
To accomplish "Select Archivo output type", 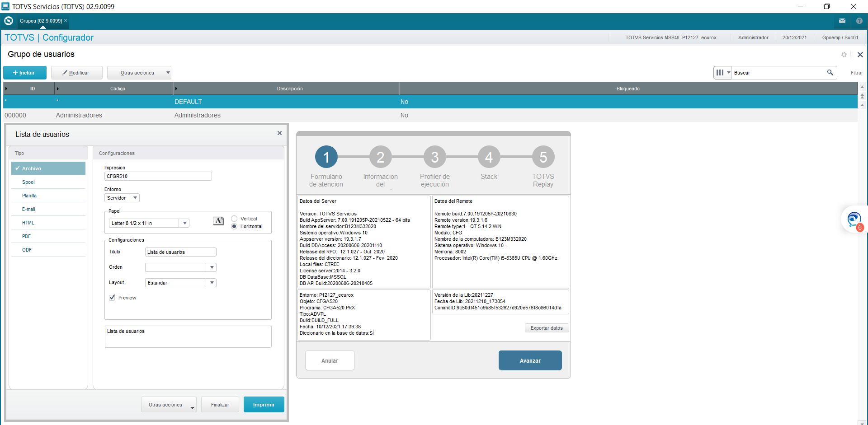I will pos(48,168).
